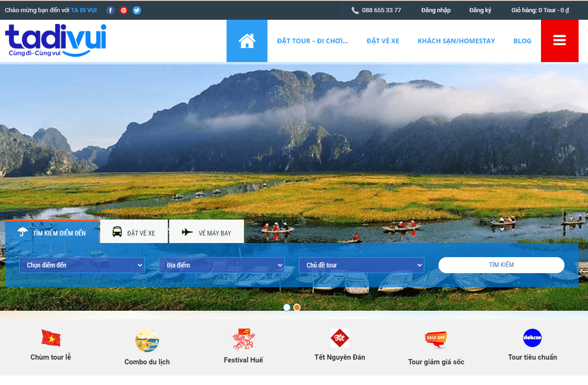
Task: Open the red hamburger menu
Action: click(559, 40)
